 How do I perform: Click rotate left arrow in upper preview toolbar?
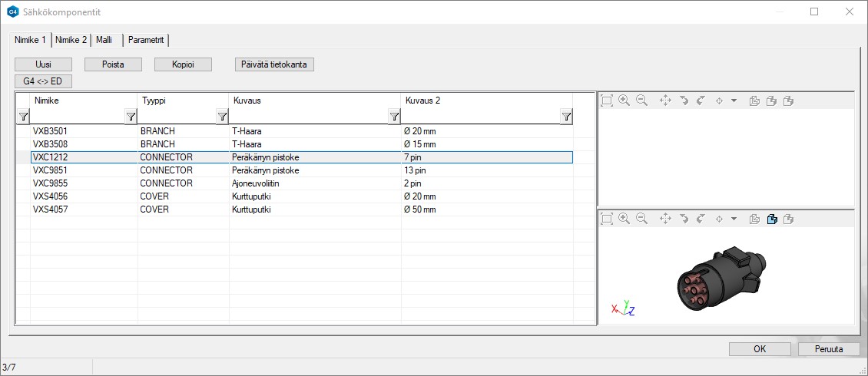click(x=684, y=101)
